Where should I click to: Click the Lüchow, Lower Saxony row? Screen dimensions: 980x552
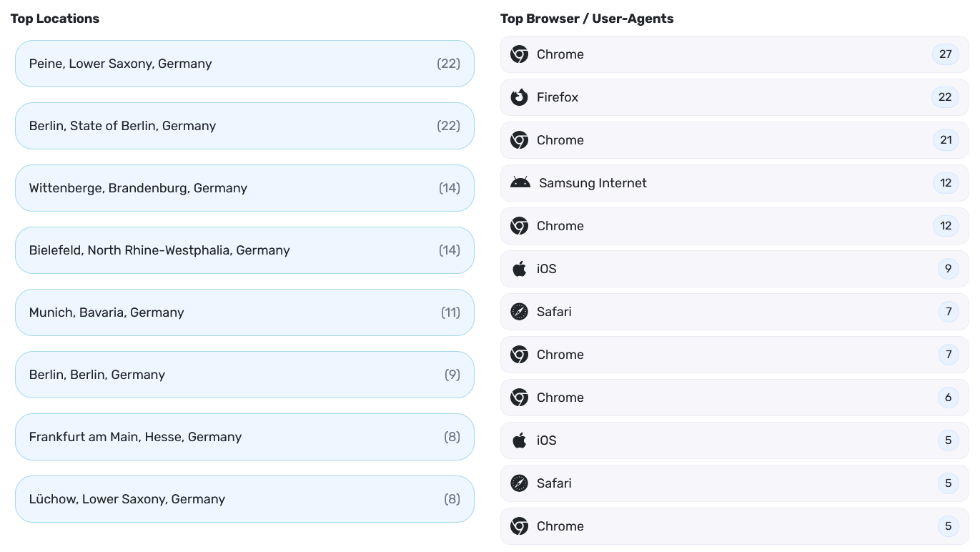coord(244,499)
